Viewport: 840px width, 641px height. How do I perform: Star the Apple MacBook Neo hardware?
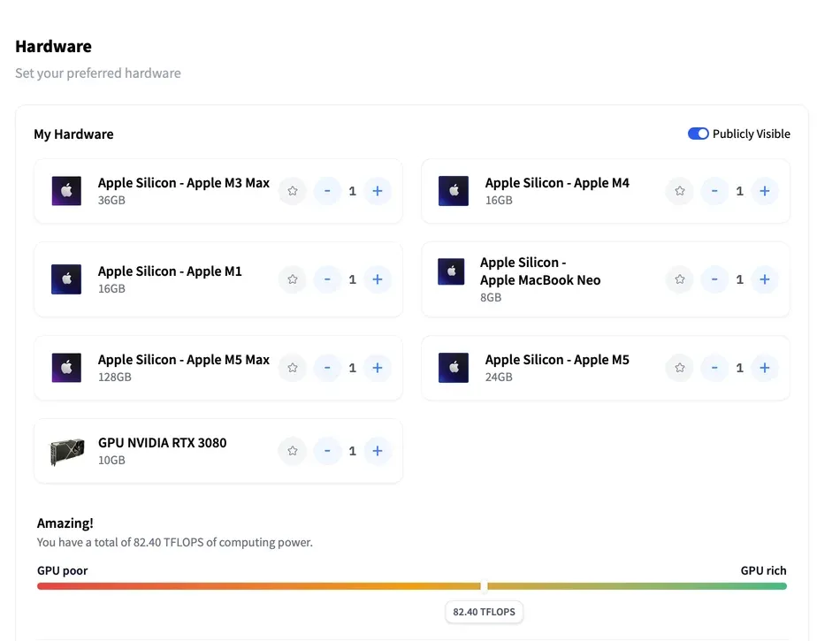680,279
